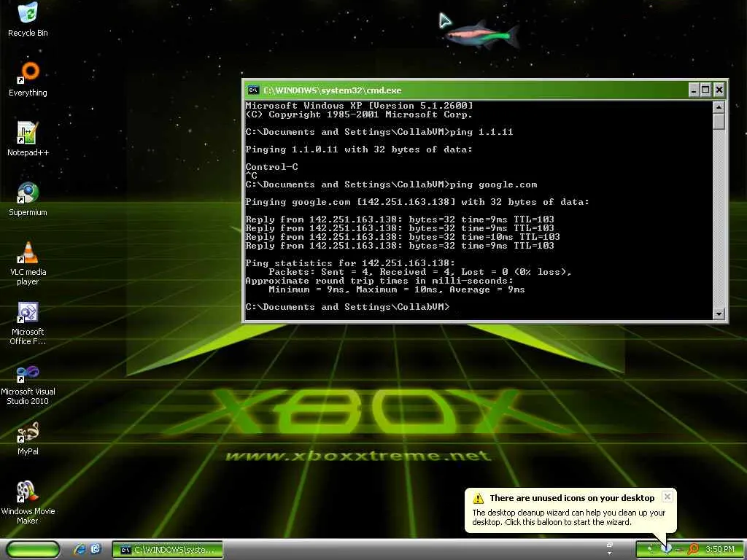Click the Everything magnifier icon in system tray
Screen dimensions: 747x560
(693, 550)
